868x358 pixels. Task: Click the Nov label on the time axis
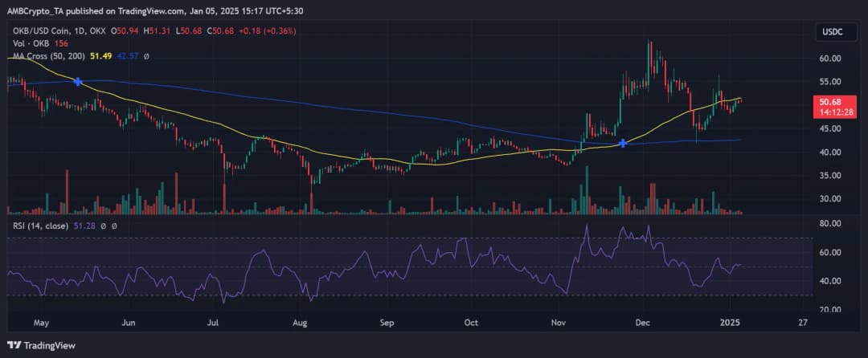pos(559,323)
